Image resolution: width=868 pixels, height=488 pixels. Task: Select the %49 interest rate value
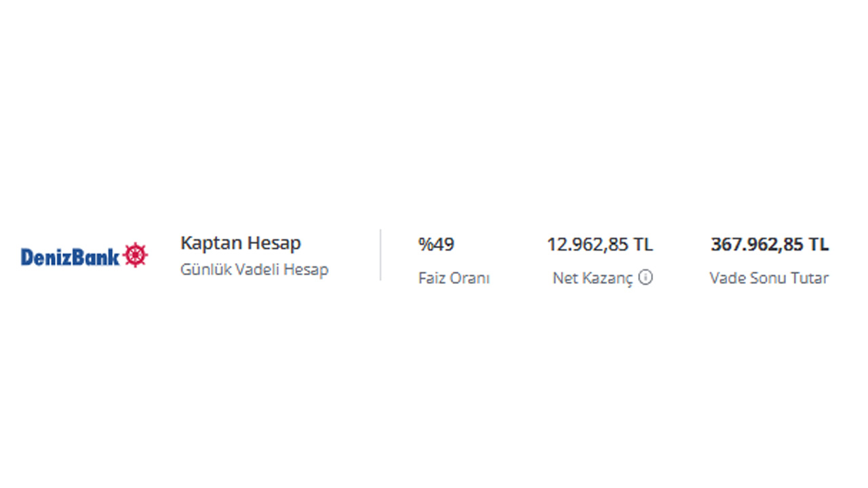tap(436, 244)
